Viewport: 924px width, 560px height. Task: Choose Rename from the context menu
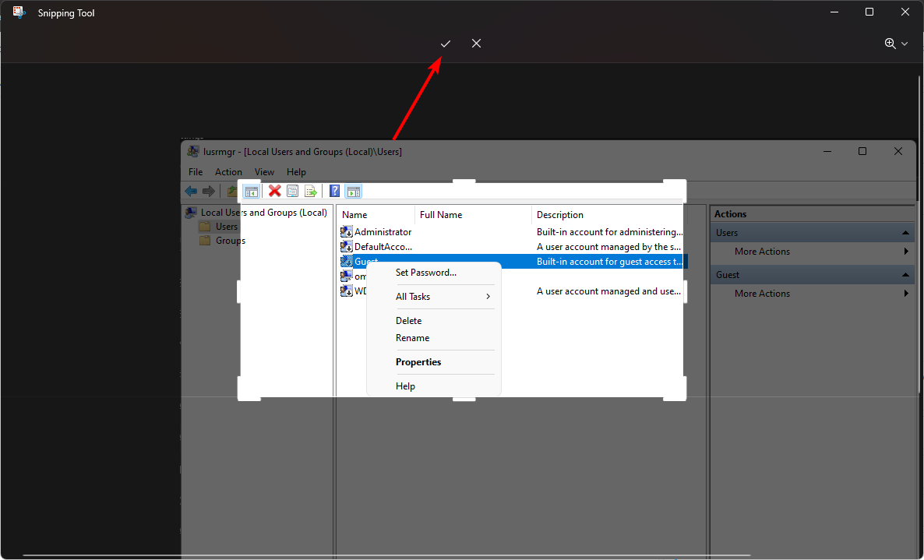pos(412,337)
